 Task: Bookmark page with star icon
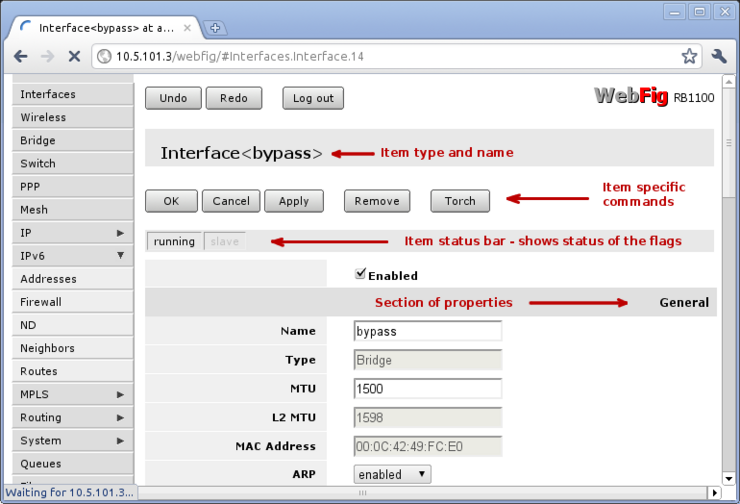689,57
